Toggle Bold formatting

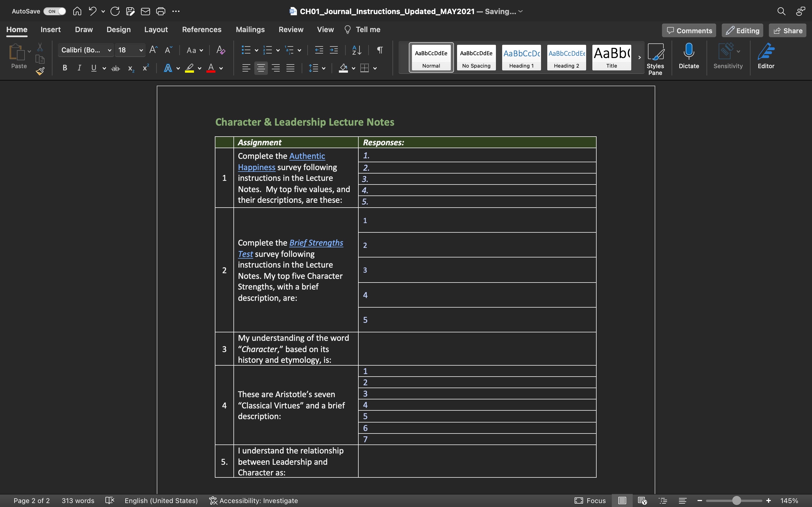pyautogui.click(x=65, y=68)
